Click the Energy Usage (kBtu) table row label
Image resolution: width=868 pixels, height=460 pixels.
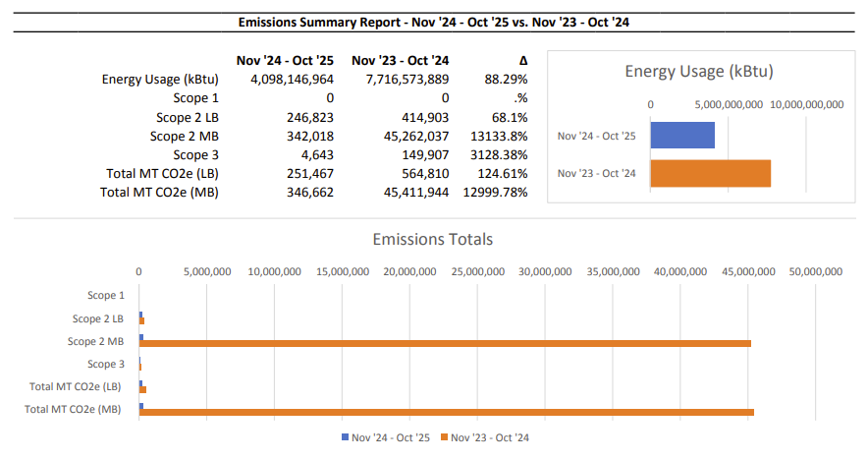[160, 79]
